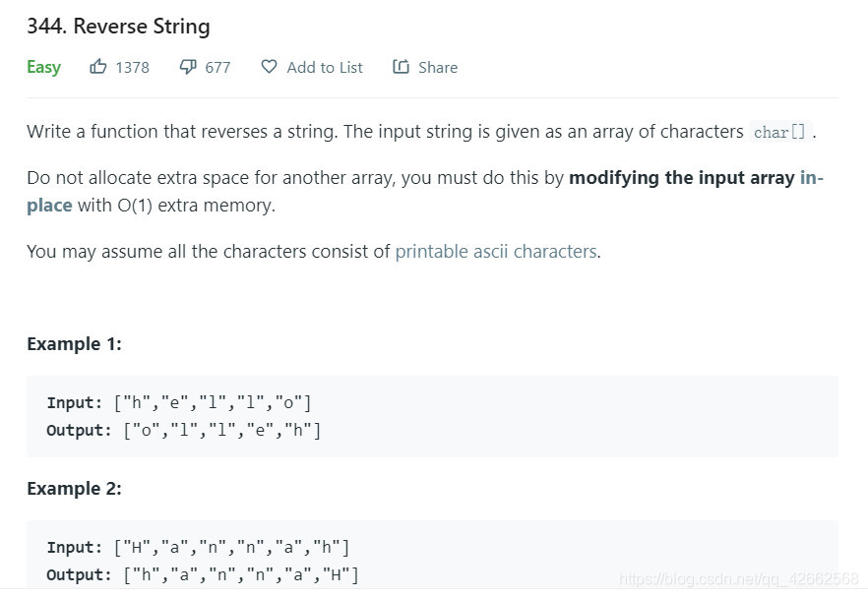Click the Example 2 Output line

(202, 574)
